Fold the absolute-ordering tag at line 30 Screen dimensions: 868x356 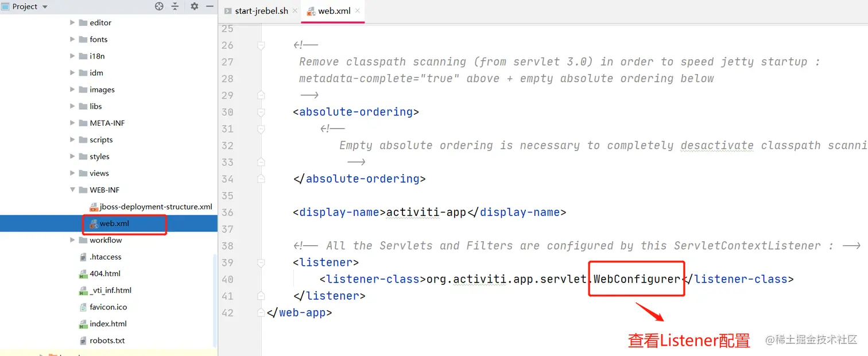(261, 112)
